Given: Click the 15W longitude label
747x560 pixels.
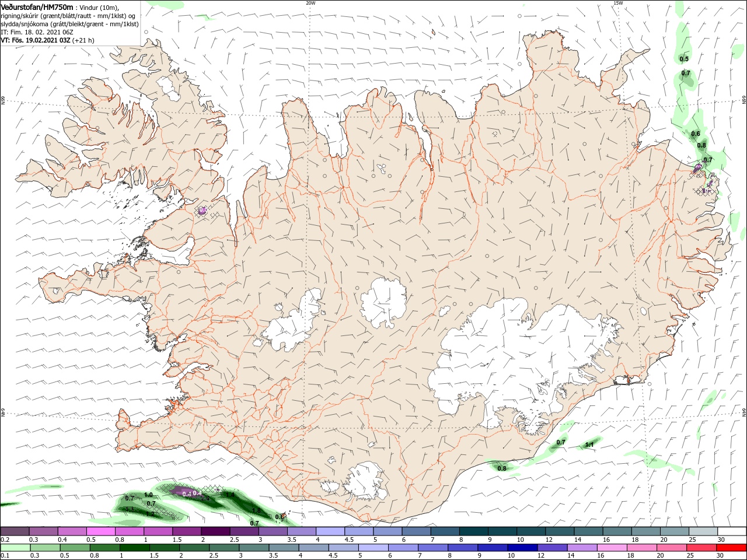Looking at the screenshot, I should click(617, 3).
